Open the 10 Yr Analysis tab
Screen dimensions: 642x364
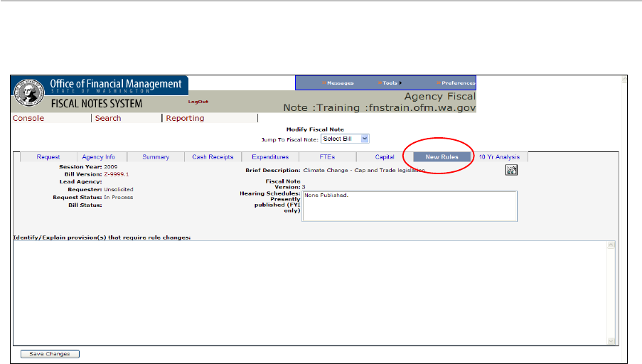click(499, 157)
